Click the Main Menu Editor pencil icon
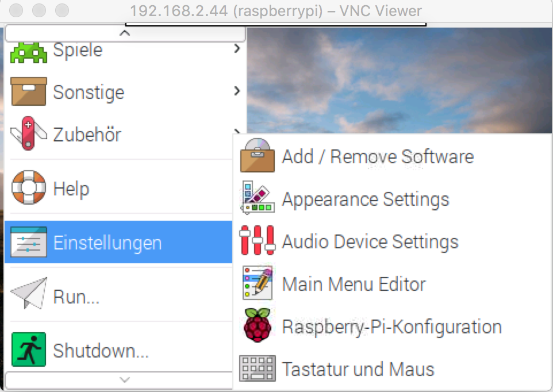553x392 pixels. (x=257, y=284)
